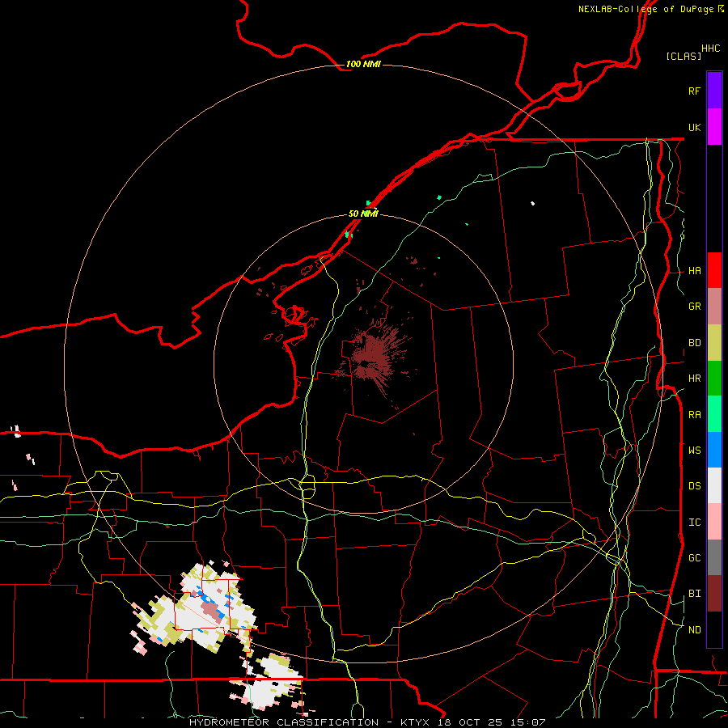
Task: Click the '[CLAS]' units label
Action: coord(684,56)
